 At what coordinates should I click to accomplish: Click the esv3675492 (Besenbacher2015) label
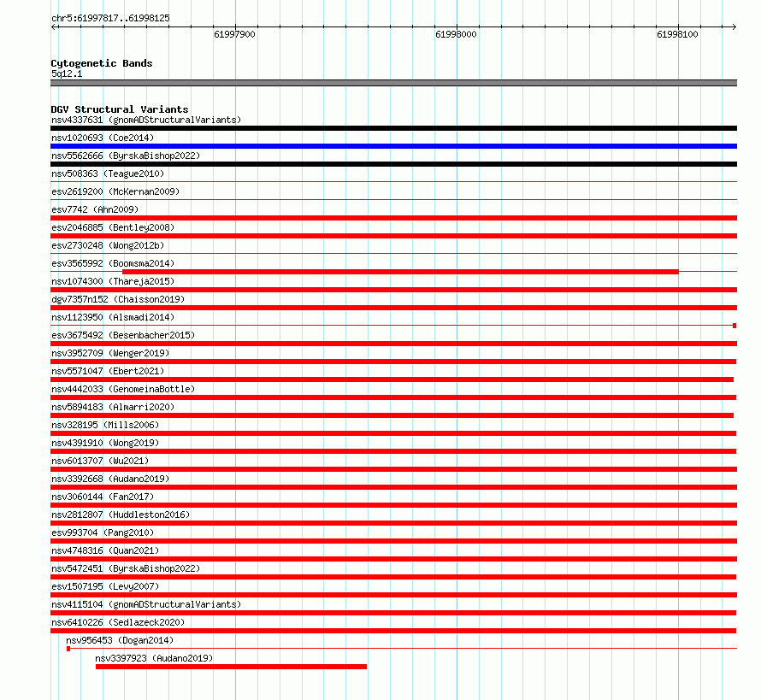123,335
